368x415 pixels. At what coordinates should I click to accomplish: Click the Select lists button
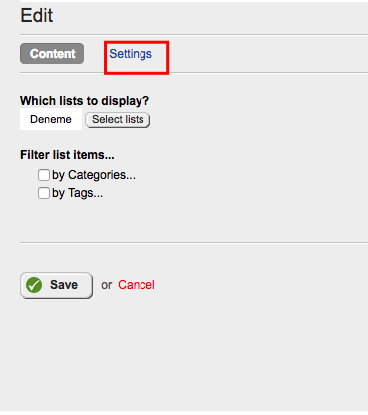pyautogui.click(x=118, y=120)
